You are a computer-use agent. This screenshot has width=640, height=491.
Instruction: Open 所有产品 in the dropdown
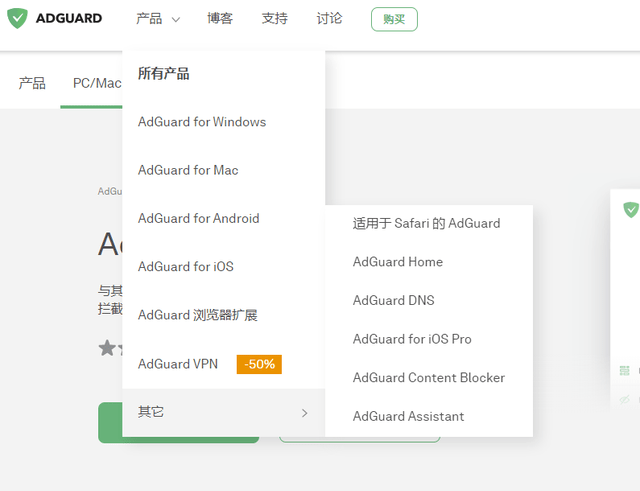[163, 73]
